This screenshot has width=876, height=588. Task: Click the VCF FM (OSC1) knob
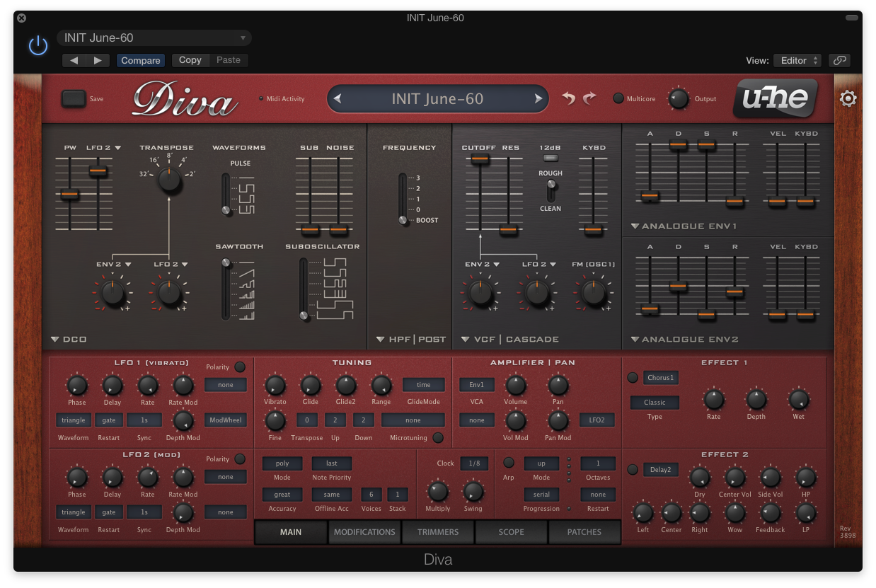593,292
